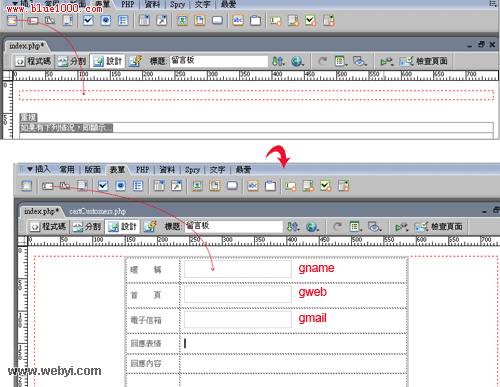Insert Jump Menu from lower insert bar
Screen dimensions: 500x387
point(177,186)
